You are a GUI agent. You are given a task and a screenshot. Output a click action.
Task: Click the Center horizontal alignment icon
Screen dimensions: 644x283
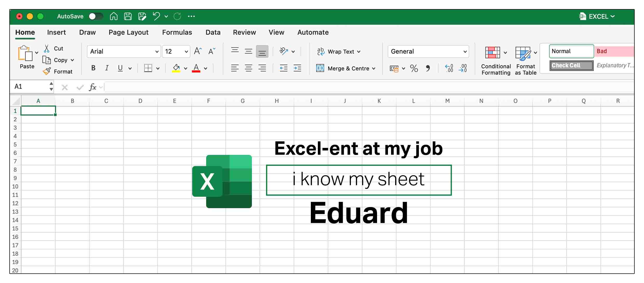click(249, 68)
